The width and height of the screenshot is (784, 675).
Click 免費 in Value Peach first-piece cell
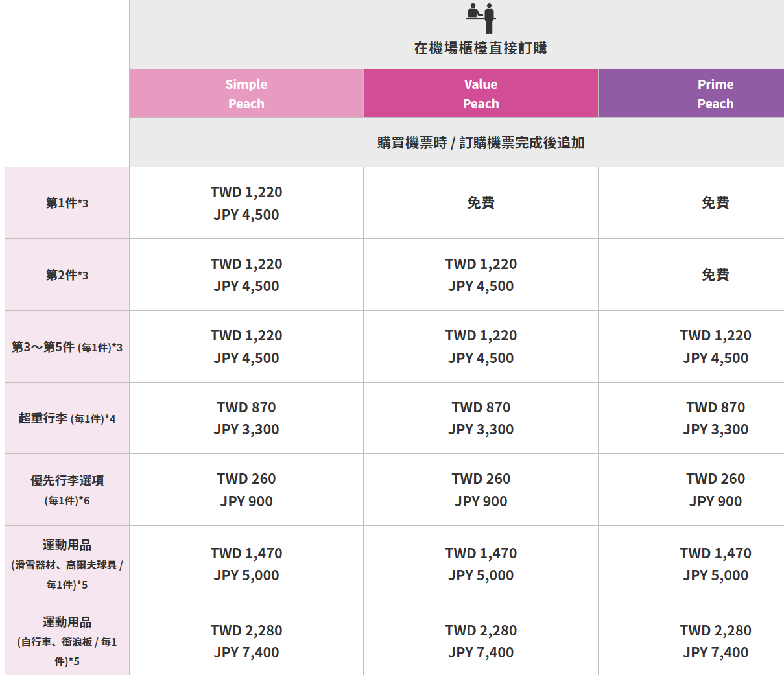(481, 203)
